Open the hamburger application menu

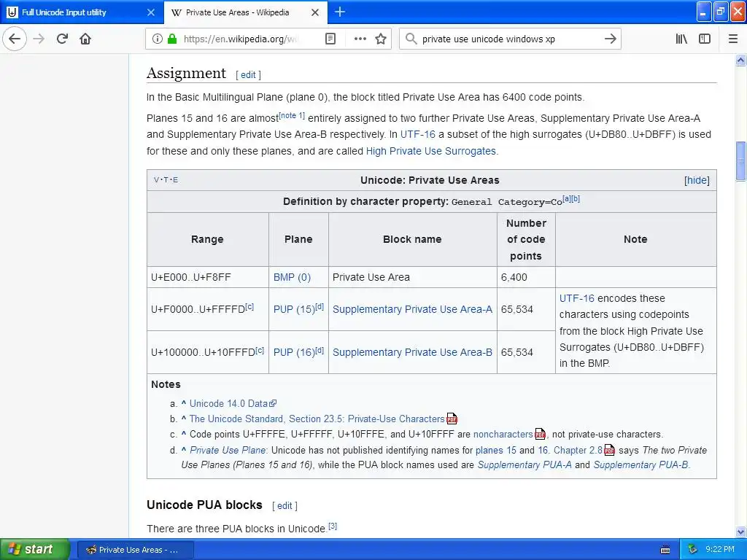coord(733,39)
